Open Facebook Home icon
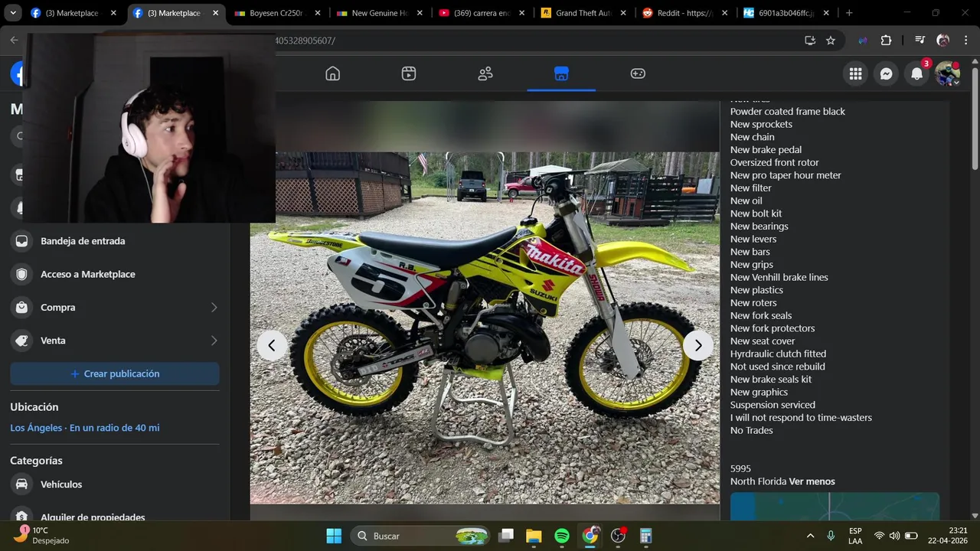Image resolution: width=980 pixels, height=551 pixels. pyautogui.click(x=332, y=73)
